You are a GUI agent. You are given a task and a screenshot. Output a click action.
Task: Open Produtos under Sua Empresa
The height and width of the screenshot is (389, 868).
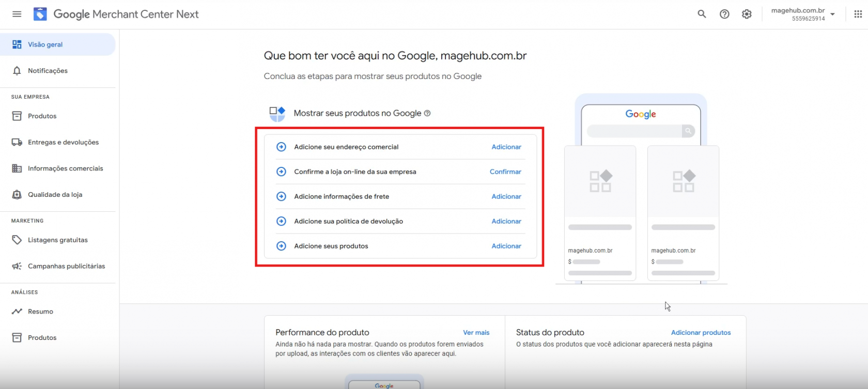point(58,116)
